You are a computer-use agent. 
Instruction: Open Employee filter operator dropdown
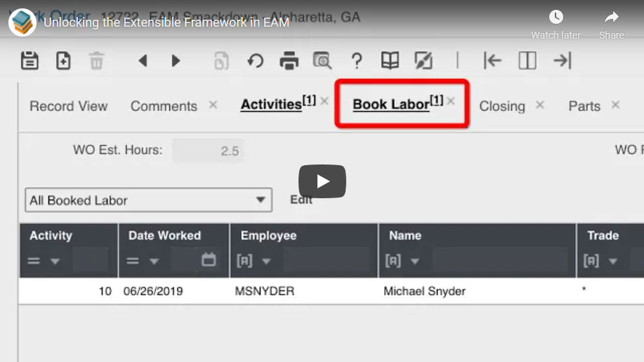point(266,261)
